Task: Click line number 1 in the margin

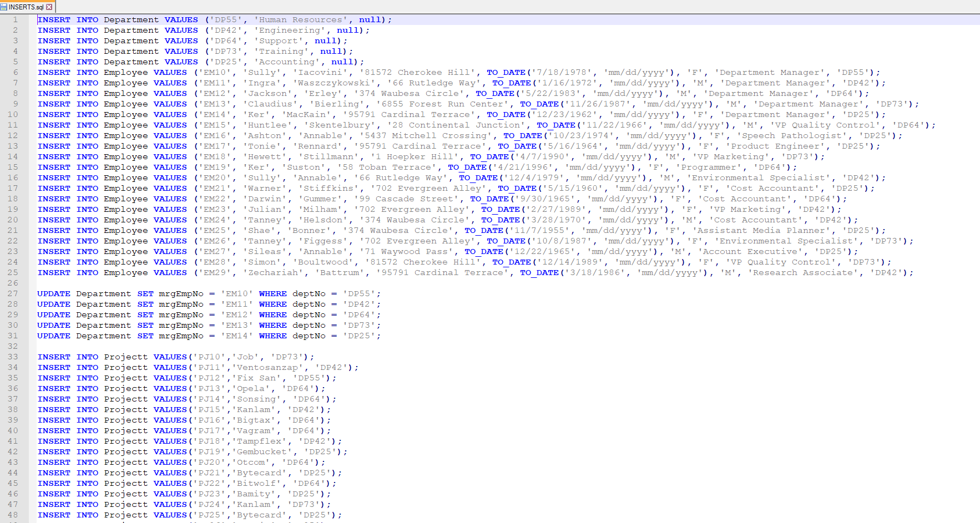Action: (x=16, y=19)
